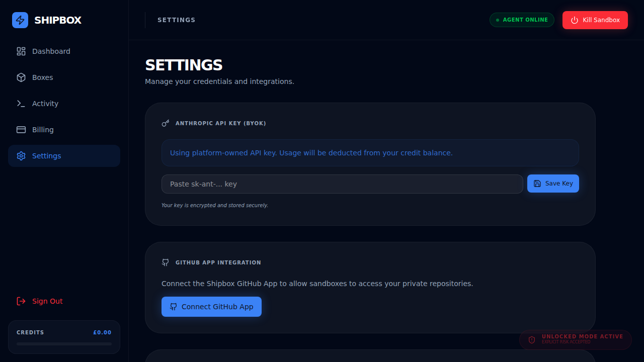Image resolution: width=644 pixels, height=362 pixels.
Task: Click the Dashboard grid icon
Action: (21, 51)
